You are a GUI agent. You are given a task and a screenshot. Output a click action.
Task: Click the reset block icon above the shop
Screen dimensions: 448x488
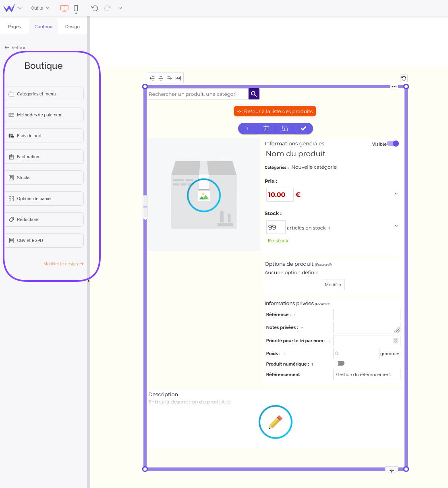click(x=404, y=78)
